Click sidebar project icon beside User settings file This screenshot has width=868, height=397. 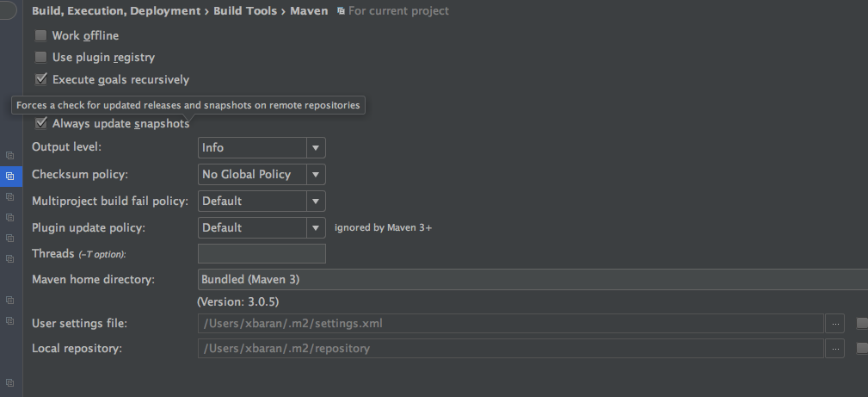(x=10, y=321)
